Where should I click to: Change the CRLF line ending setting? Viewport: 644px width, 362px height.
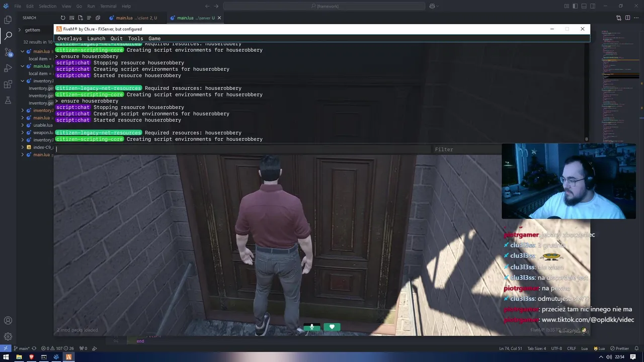pyautogui.click(x=572, y=348)
